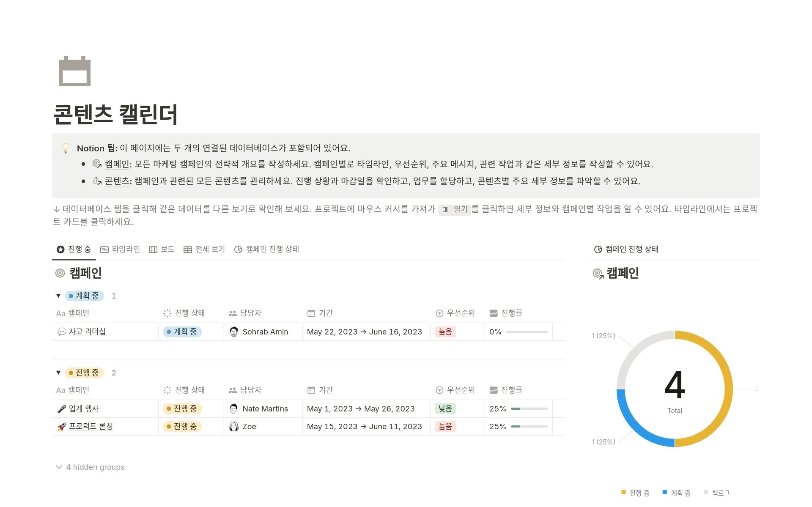Select the target icon next to 캠페인 heading
812x507 pixels.
[x=59, y=273]
